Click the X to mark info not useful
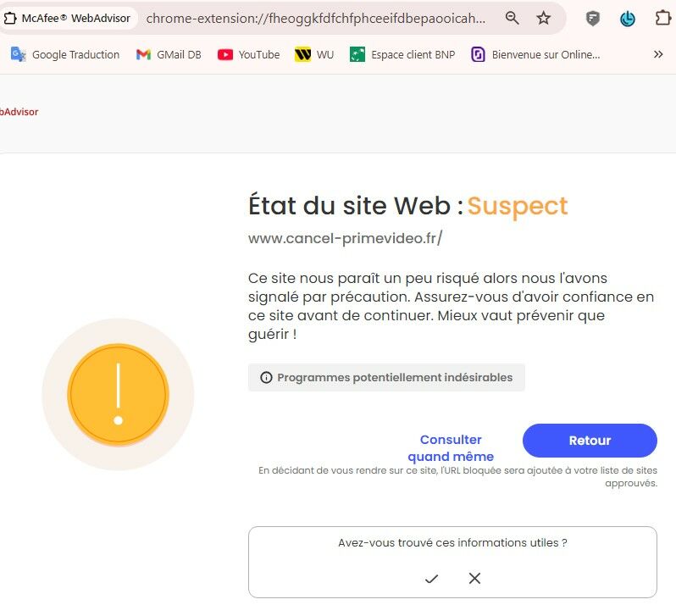This screenshot has height=616, width=676. 474,578
